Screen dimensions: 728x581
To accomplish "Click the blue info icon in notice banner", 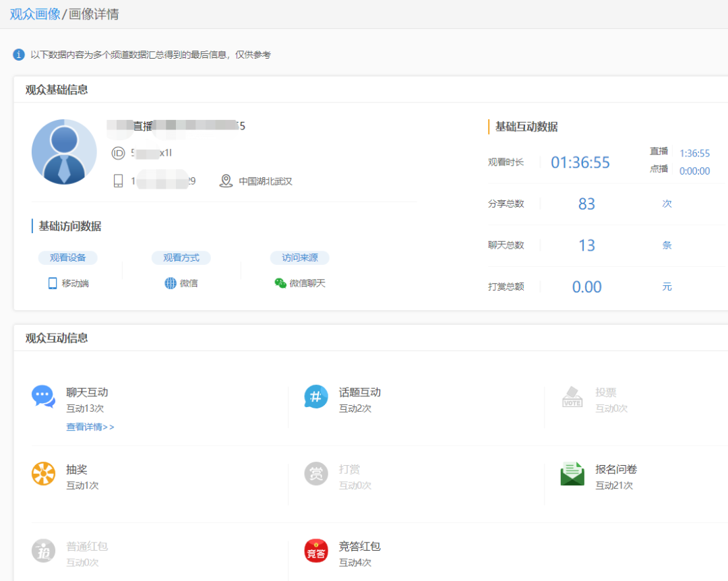I will tap(18, 55).
